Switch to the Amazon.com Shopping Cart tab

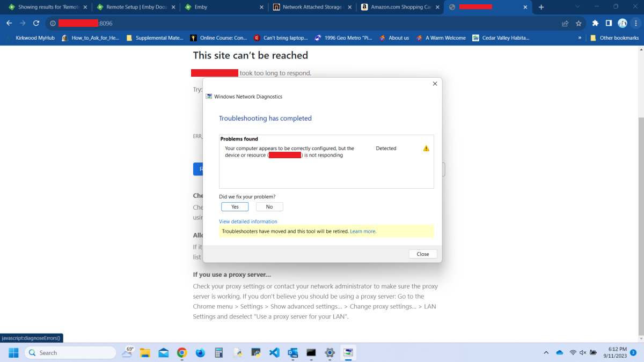(x=400, y=7)
